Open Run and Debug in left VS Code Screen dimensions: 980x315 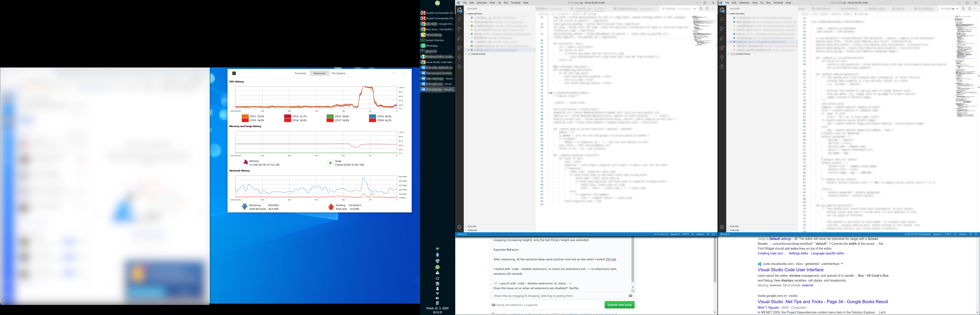(460, 38)
